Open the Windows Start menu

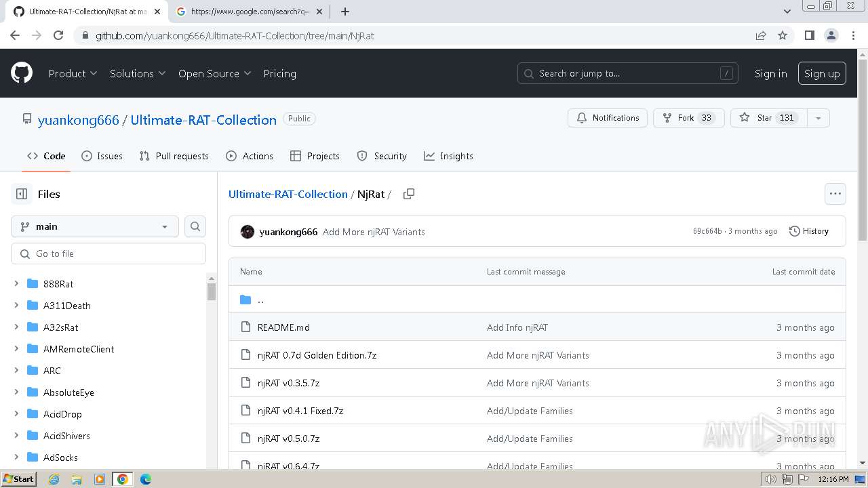pos(18,479)
